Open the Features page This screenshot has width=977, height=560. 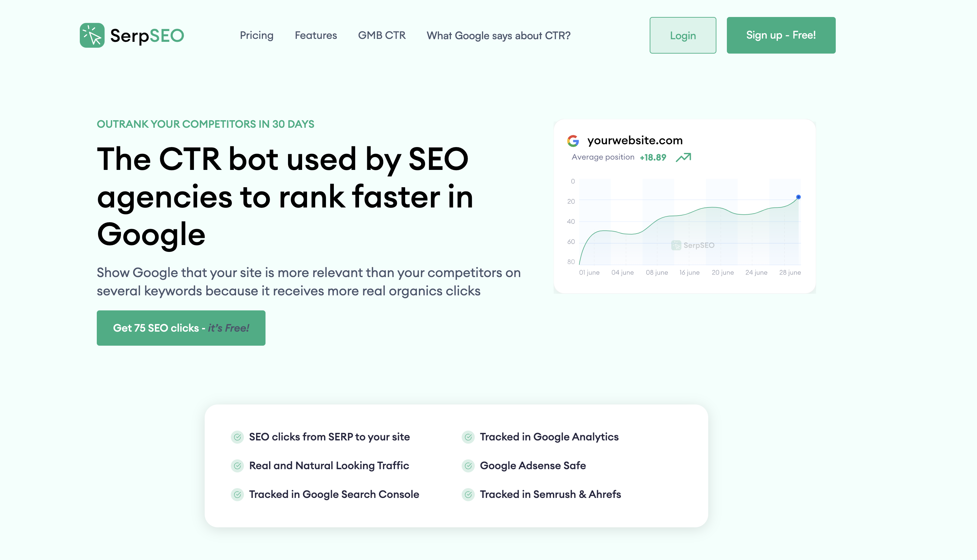coord(316,35)
